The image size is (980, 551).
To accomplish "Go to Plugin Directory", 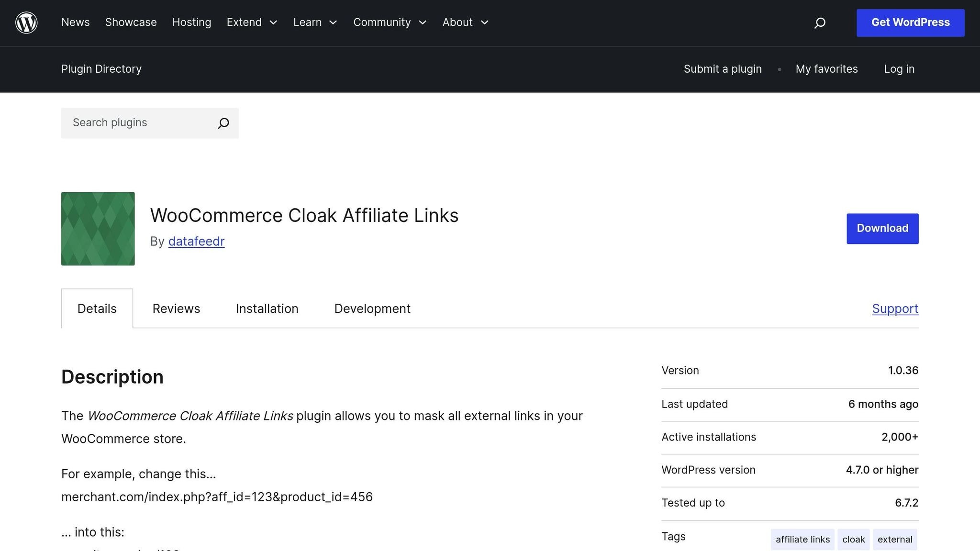I will 101,69.
